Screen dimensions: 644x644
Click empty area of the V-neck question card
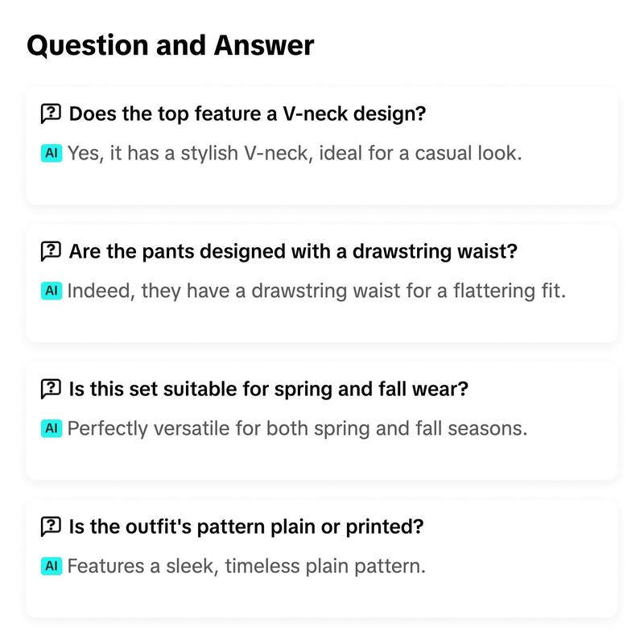pyautogui.click(x=321, y=185)
